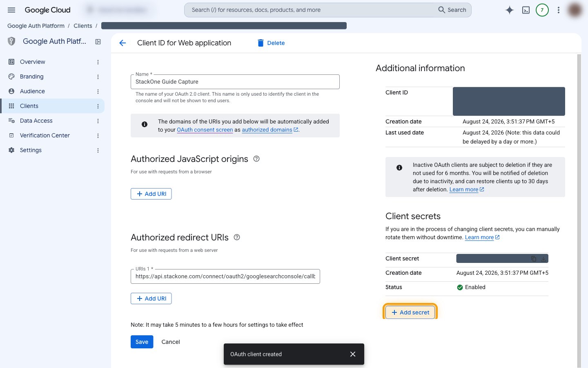Click the Google Cloud logo
Screen dimensions: 588x368
(x=47, y=10)
